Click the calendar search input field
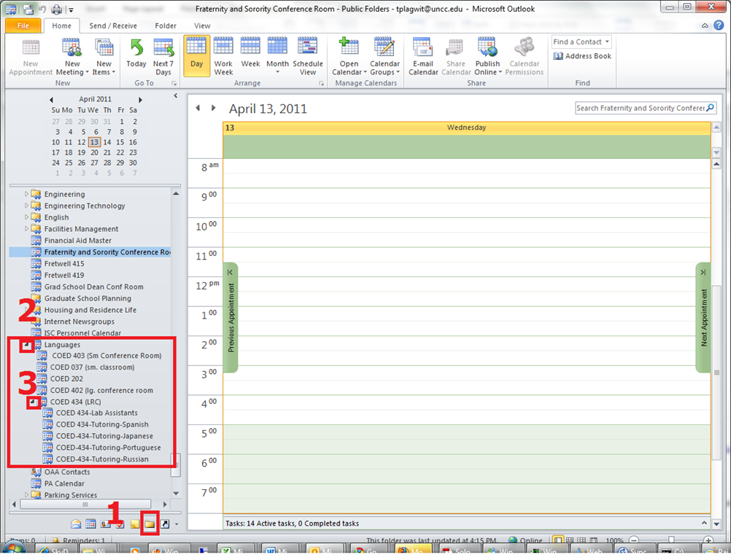The image size is (731, 560). tap(639, 108)
